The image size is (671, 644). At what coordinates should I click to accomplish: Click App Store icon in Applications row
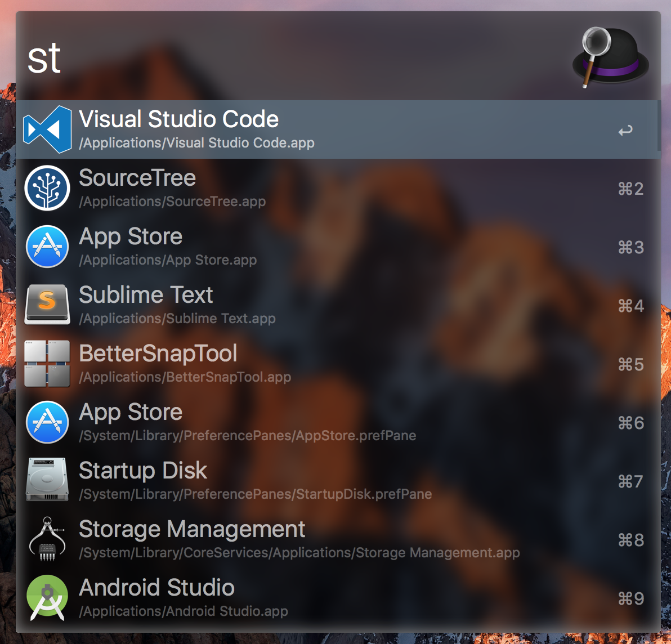47,247
